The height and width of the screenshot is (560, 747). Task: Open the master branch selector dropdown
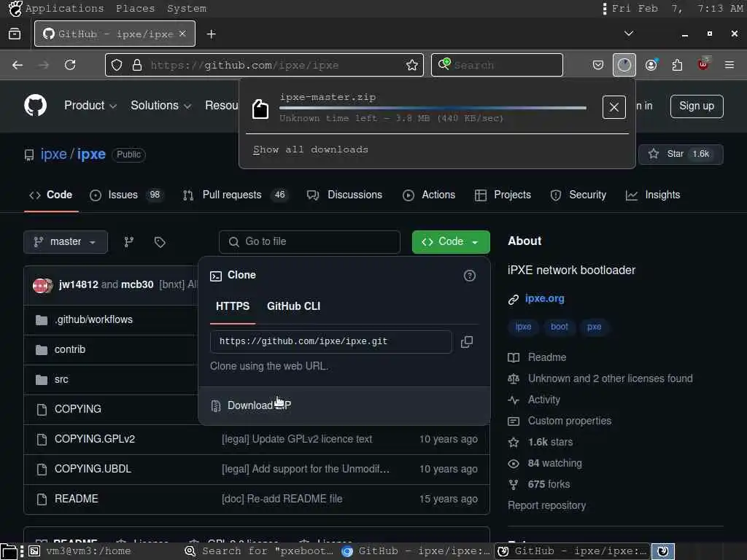point(66,242)
